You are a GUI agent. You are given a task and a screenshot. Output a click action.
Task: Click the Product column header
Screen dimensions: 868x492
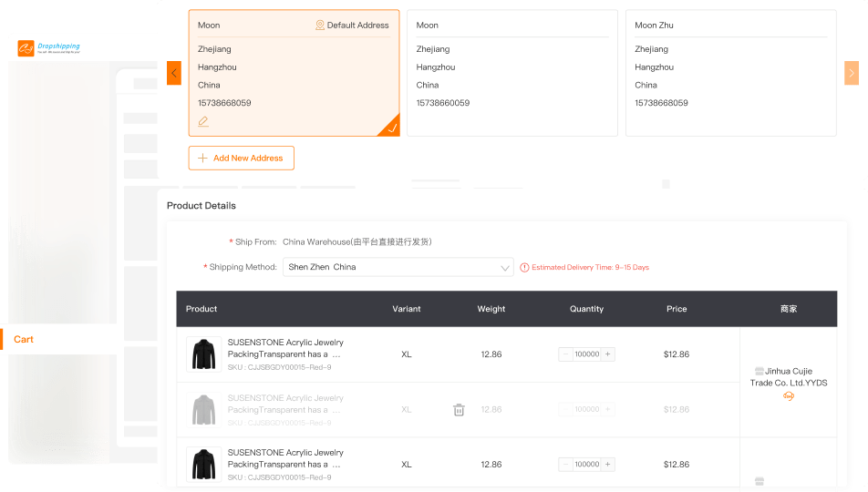(201, 309)
